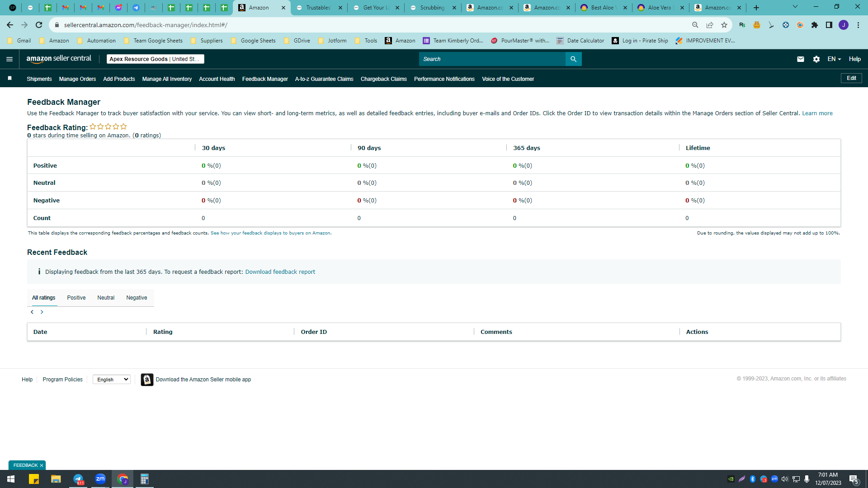Viewport: 868px width, 488px height.
Task: Click the browser zoom magnifier icon
Action: coord(695,25)
